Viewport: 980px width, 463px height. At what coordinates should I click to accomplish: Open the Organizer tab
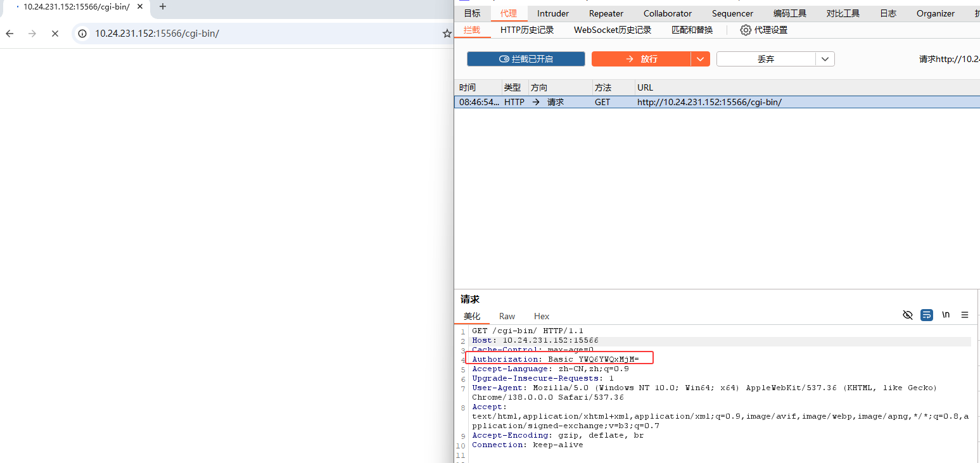point(936,13)
